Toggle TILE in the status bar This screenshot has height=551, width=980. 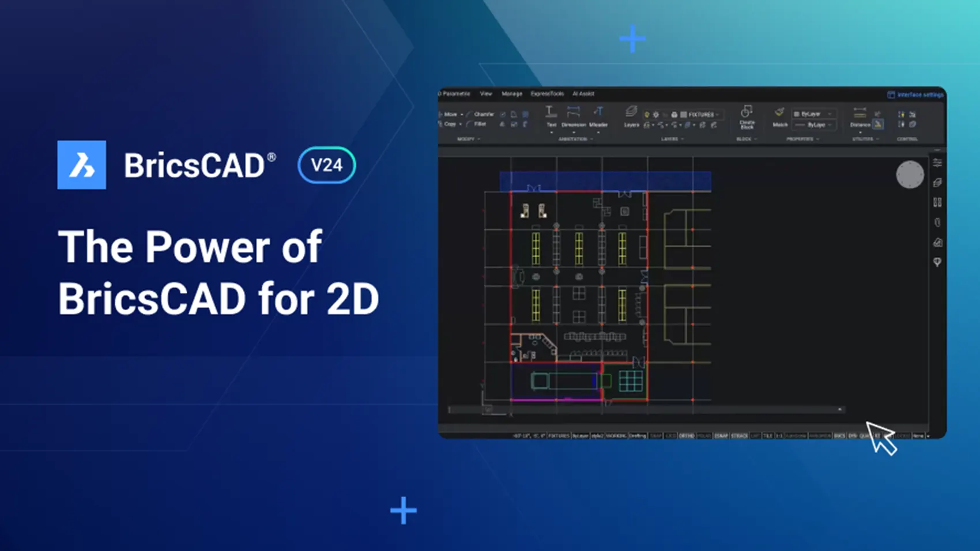(768, 436)
